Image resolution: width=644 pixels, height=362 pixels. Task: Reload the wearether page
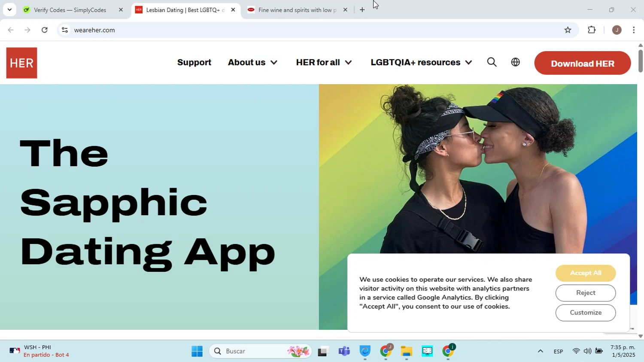click(45, 30)
